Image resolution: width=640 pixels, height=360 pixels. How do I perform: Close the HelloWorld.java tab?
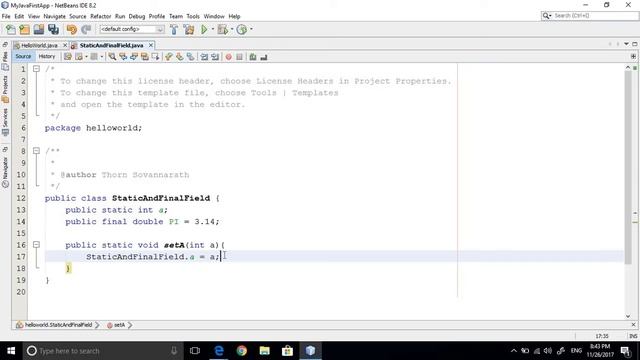65,45
